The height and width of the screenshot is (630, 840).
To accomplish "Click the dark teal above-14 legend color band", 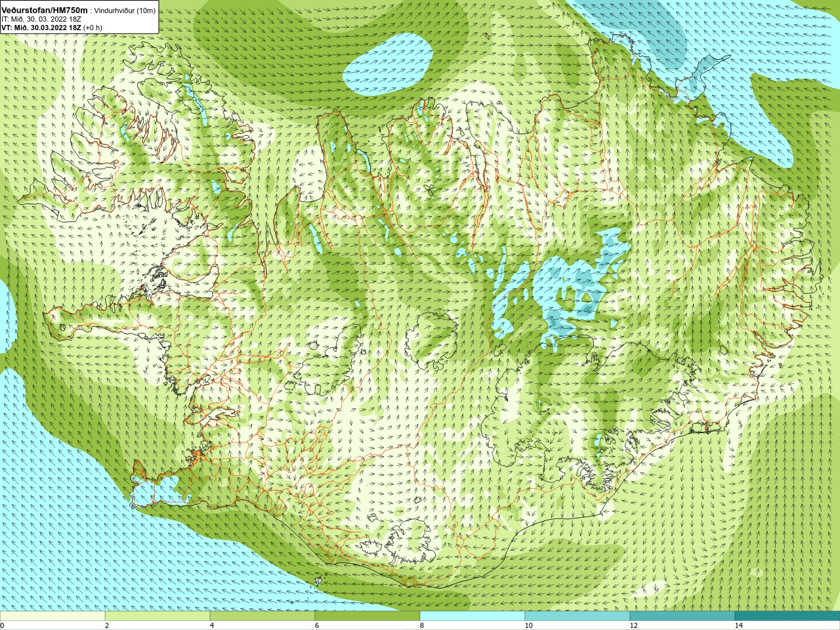I will [787, 616].
